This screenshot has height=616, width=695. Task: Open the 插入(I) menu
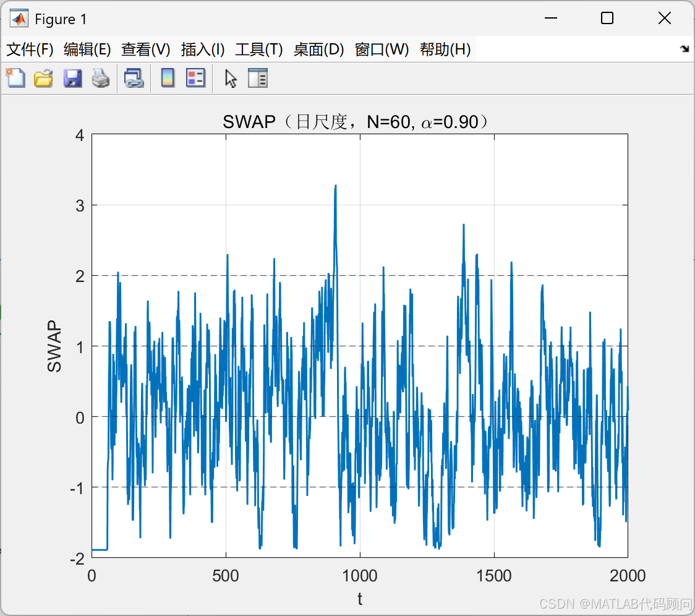(203, 49)
